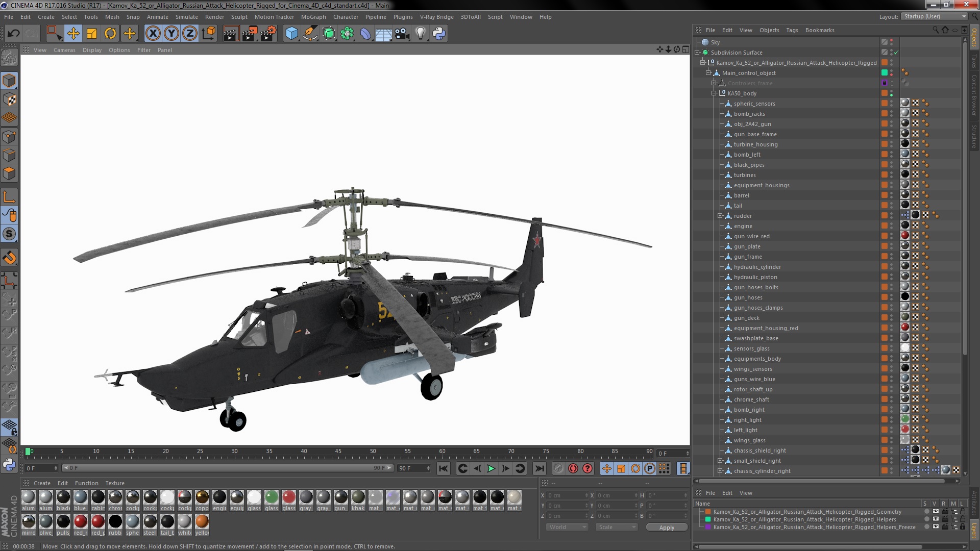The image size is (980, 551).
Task: Select the Scale tool in toolbar
Action: pyautogui.click(x=92, y=34)
